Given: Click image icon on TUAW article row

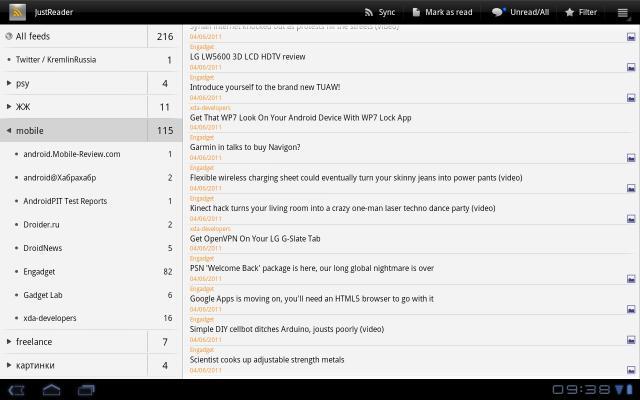Looking at the screenshot, I should pos(631,98).
